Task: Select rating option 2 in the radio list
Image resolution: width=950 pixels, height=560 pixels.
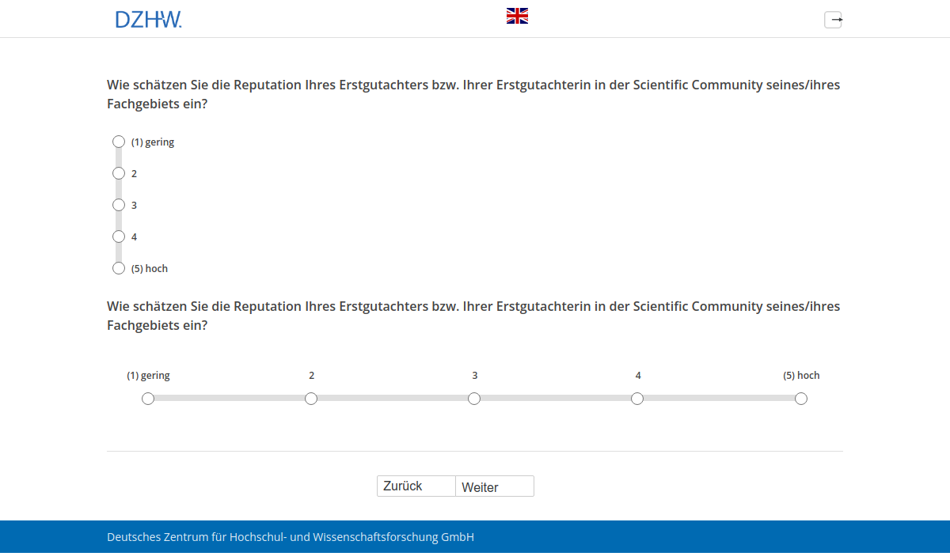Action: point(119,173)
